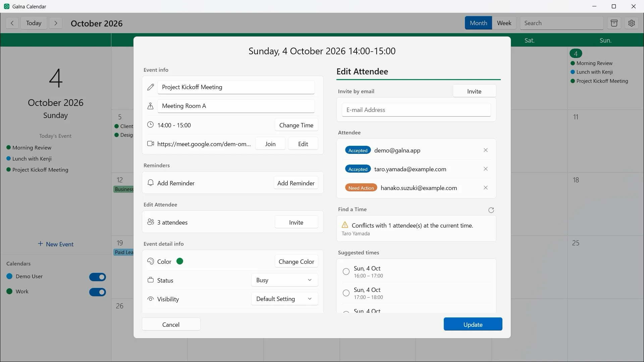
Task: Click the Today button
Action: (x=34, y=23)
